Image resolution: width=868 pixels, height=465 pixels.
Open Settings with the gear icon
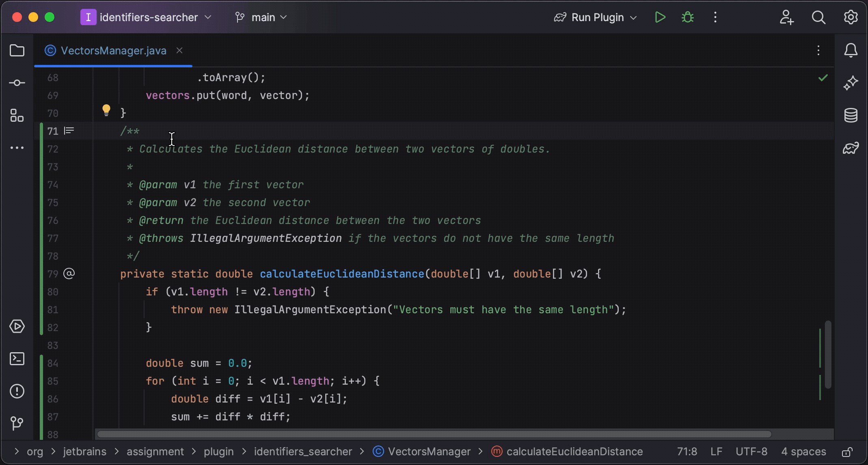pyautogui.click(x=851, y=17)
